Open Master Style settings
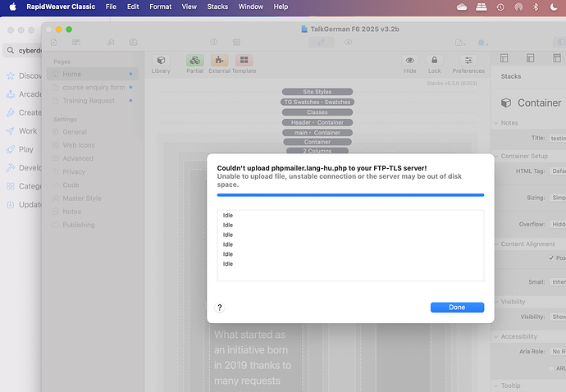The image size is (566, 392). tap(82, 198)
